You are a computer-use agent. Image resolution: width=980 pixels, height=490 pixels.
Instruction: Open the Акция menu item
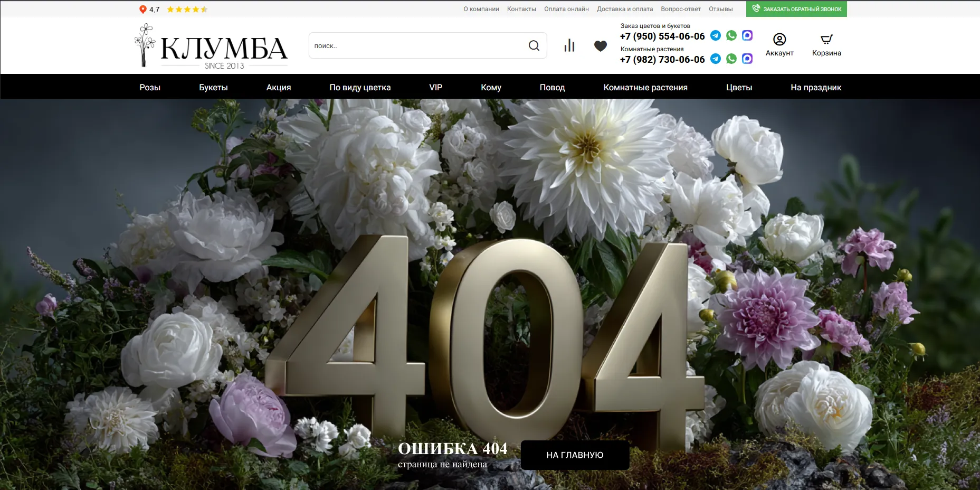tap(279, 88)
